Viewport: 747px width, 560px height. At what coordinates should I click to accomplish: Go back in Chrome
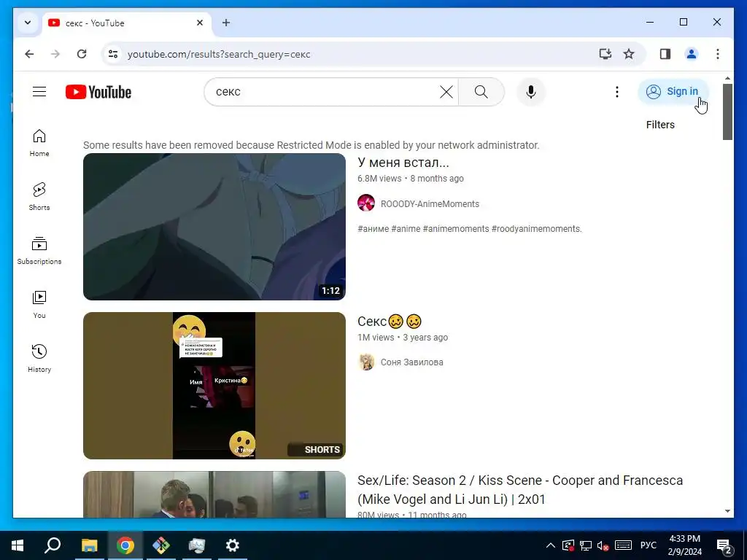[x=29, y=54]
